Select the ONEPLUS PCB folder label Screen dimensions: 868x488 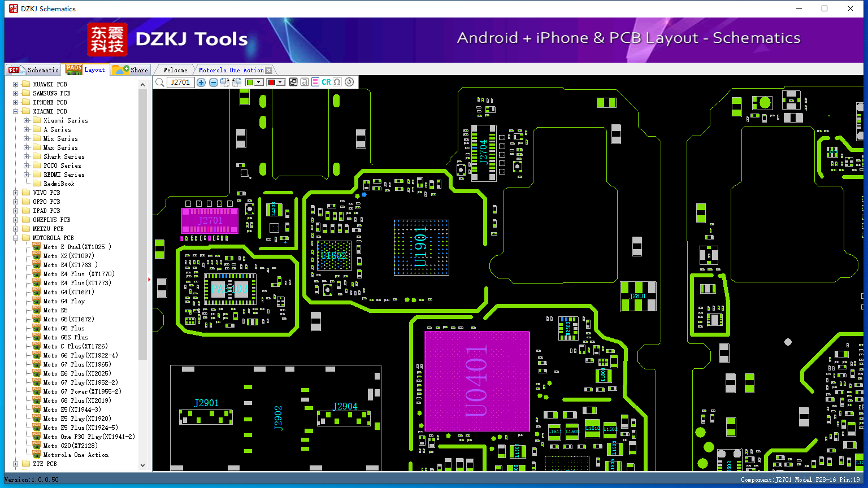click(51, 220)
